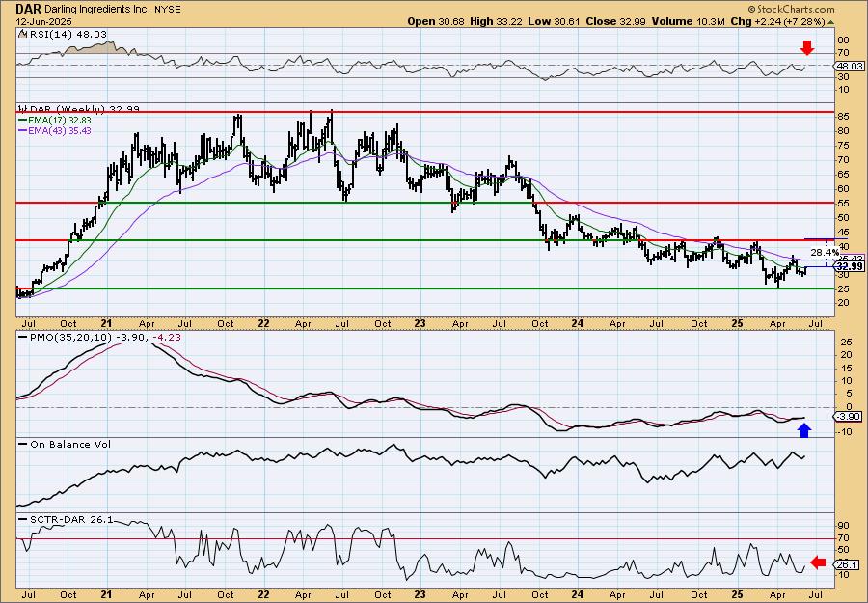Click the 22 year marker under price chart

264,323
